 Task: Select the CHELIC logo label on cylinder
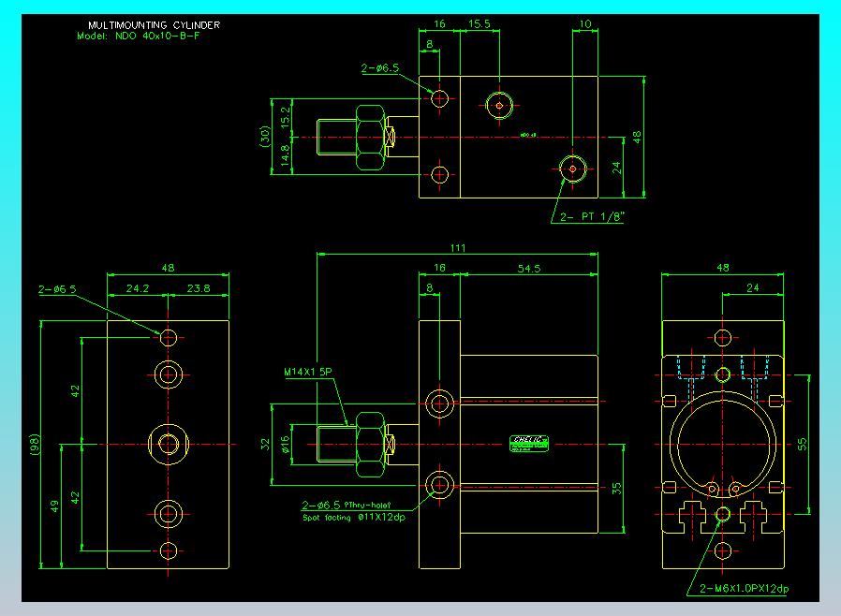click(529, 444)
